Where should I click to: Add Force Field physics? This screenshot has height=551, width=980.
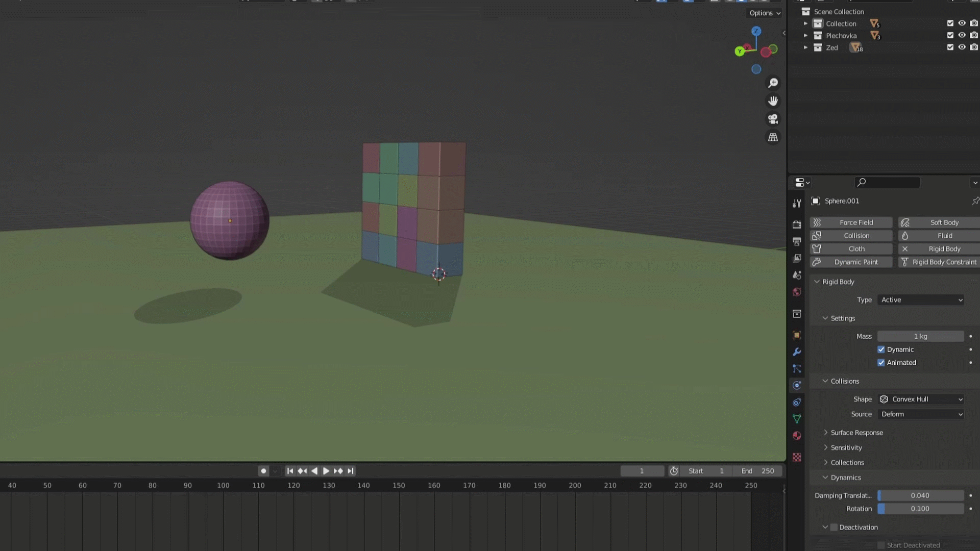click(851, 222)
